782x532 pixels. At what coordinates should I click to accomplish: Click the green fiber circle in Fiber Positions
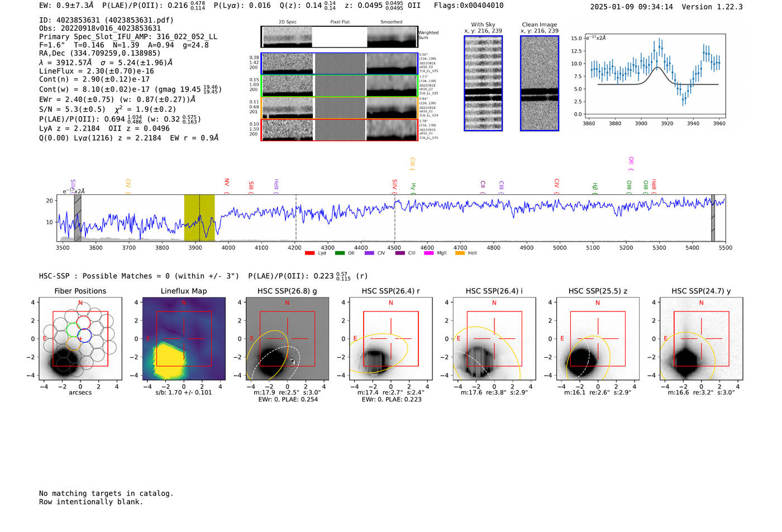click(73, 329)
